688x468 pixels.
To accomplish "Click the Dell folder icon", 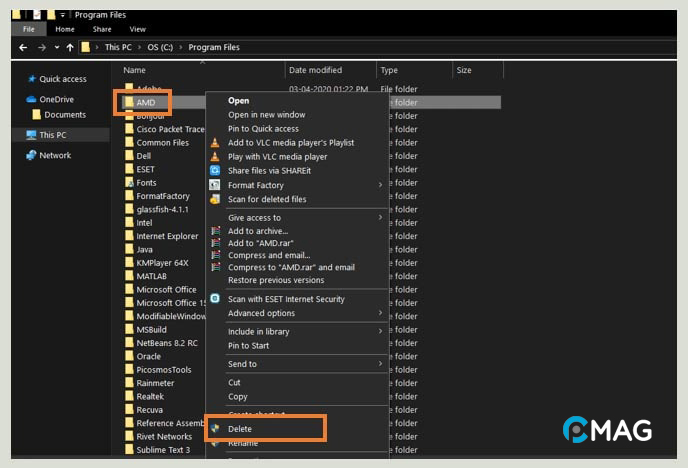I will tap(129, 155).
